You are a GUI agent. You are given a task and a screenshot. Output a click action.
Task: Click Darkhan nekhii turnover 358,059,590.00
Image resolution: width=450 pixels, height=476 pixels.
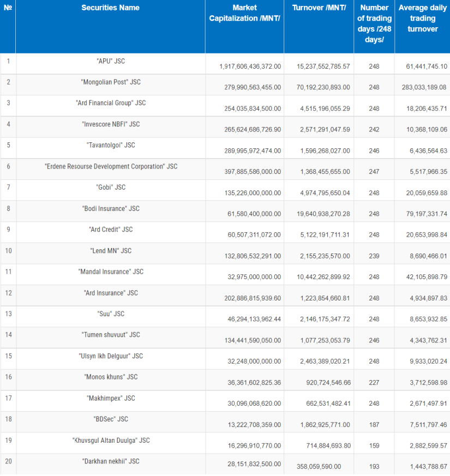point(319,467)
